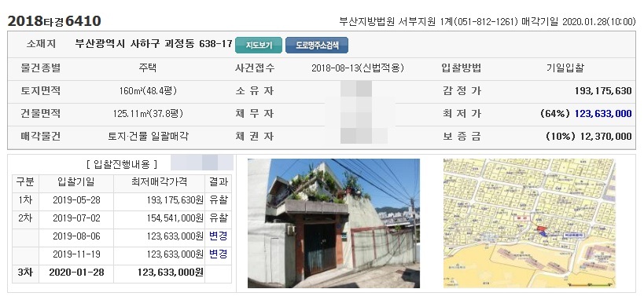Viewport: 644px width, 300px height.
Task: Click the 건물면적 label
Action: click(41, 114)
